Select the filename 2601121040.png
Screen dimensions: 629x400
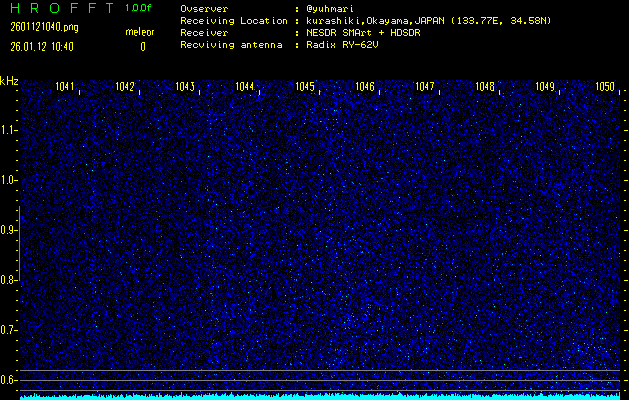[x=44, y=27]
